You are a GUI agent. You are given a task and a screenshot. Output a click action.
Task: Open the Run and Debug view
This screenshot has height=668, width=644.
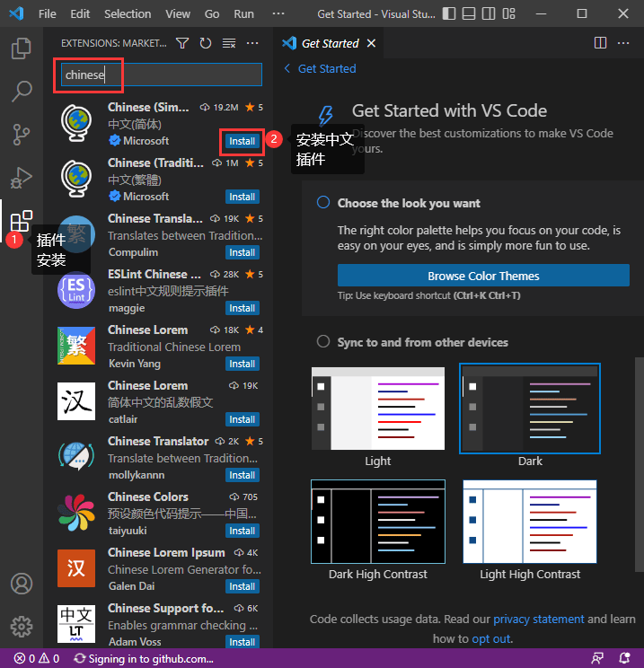(21, 178)
